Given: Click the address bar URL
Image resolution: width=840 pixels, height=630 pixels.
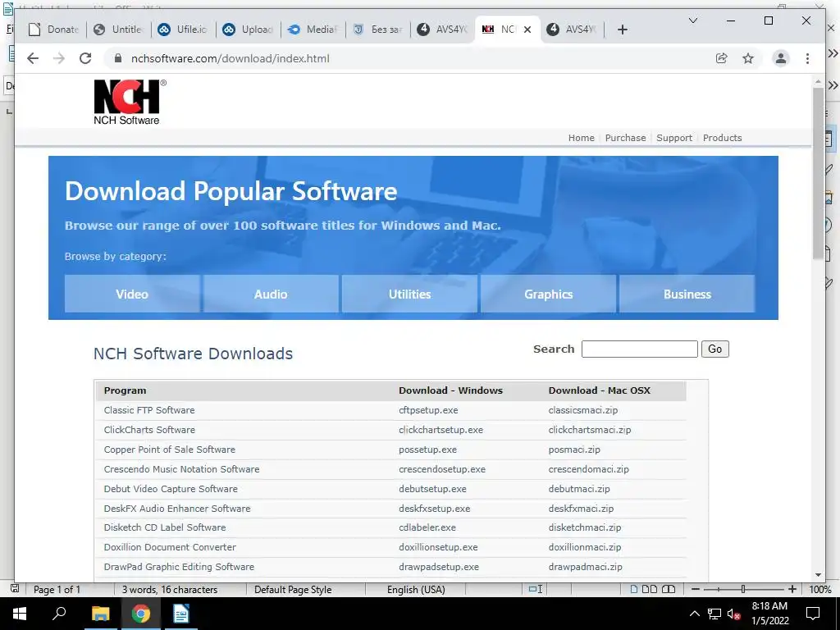Looking at the screenshot, I should point(231,58).
